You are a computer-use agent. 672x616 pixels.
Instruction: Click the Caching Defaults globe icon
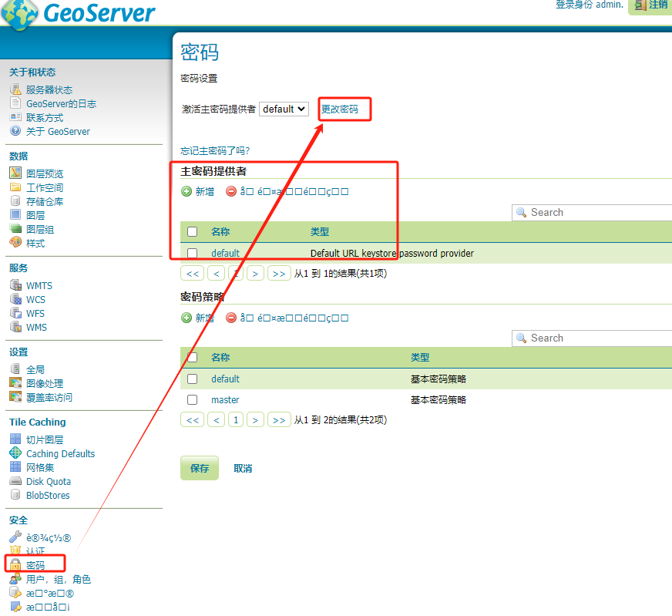pos(15,453)
